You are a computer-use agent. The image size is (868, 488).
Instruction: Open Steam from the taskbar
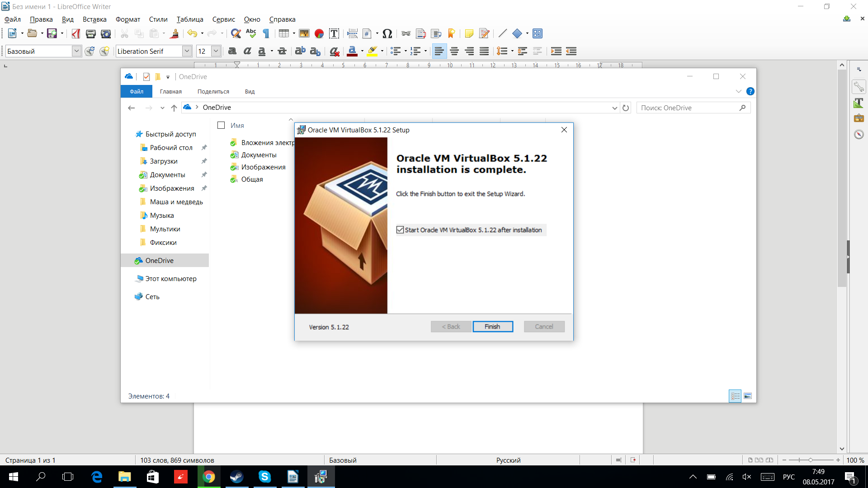[x=236, y=477]
